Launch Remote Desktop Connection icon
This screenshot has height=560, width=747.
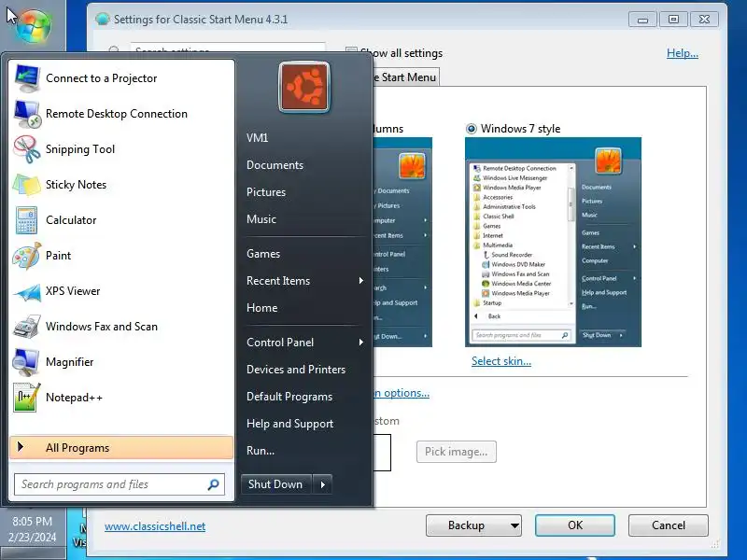tap(27, 114)
